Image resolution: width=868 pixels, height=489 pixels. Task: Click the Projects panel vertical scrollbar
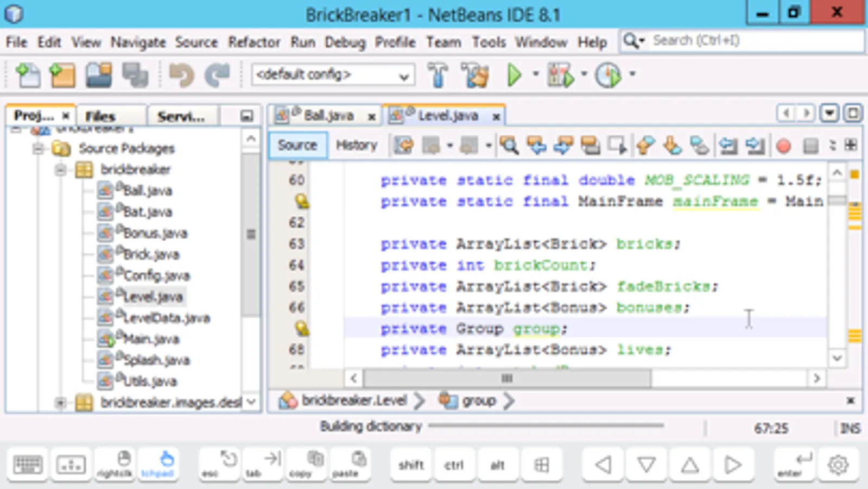click(x=250, y=234)
